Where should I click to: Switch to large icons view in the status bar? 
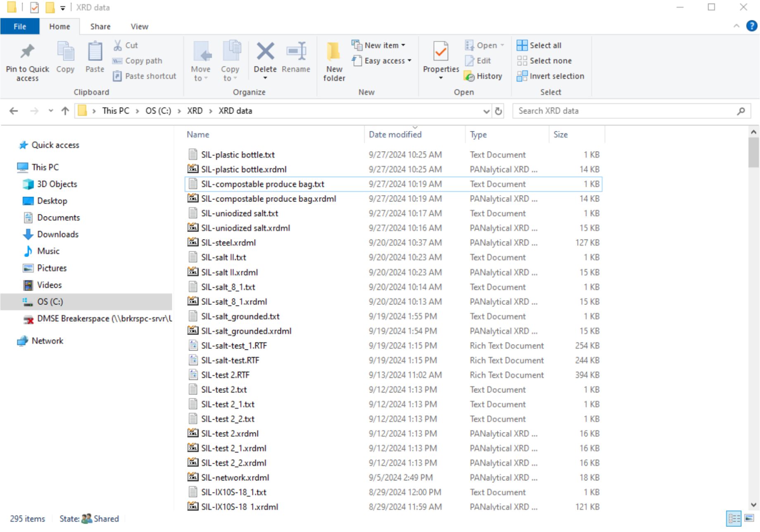[x=749, y=518]
